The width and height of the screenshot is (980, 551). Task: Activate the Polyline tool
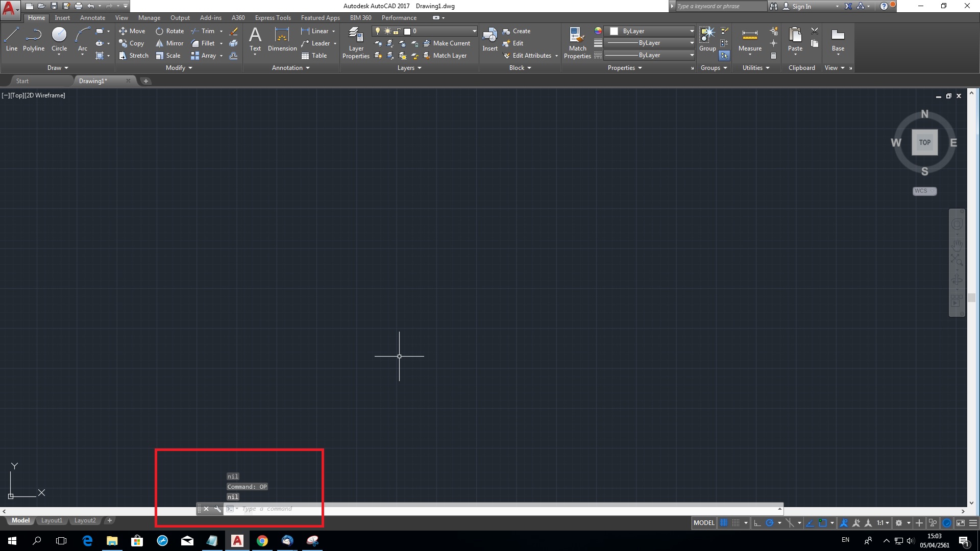33,38
